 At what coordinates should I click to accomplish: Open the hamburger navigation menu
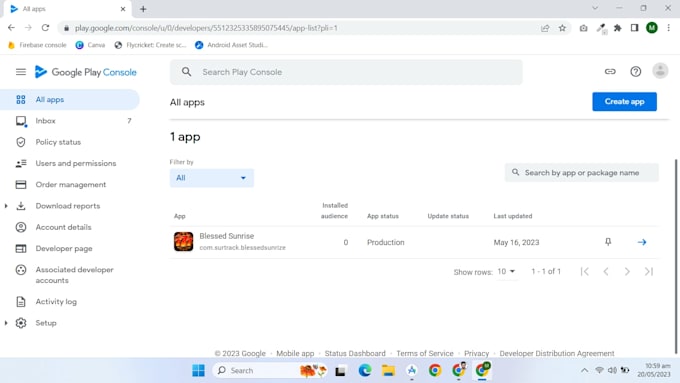tap(20, 72)
